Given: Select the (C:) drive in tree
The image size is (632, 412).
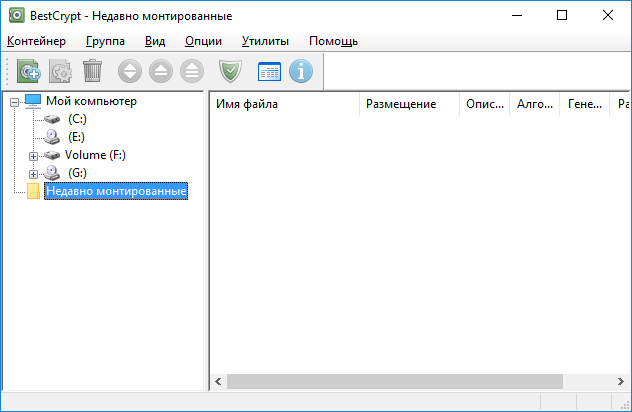Looking at the screenshot, I should pos(77,119).
